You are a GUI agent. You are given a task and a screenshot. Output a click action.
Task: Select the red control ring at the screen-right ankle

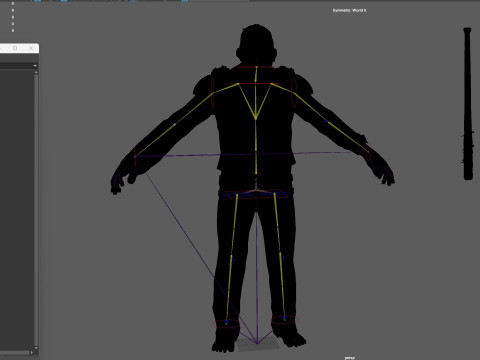(x=284, y=320)
